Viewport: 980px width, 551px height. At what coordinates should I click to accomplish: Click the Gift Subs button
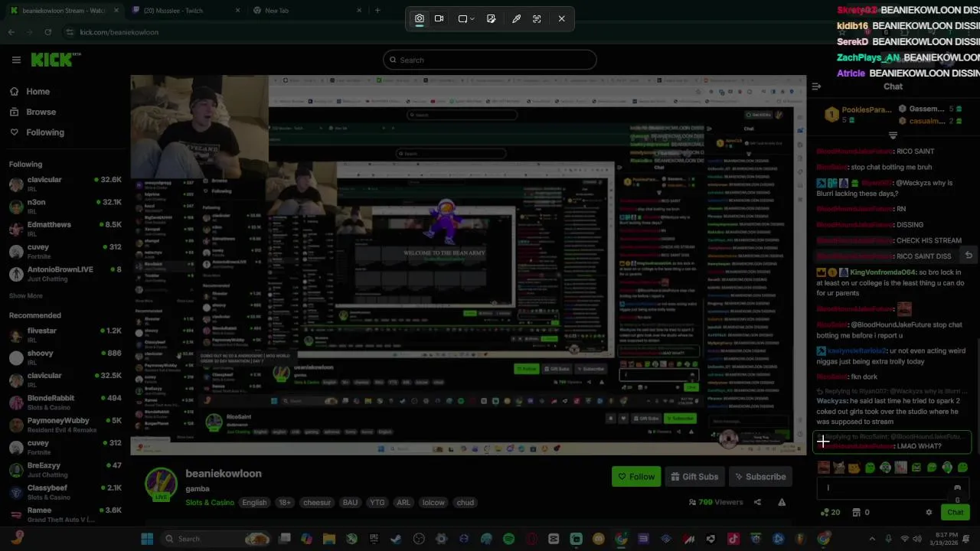click(694, 477)
